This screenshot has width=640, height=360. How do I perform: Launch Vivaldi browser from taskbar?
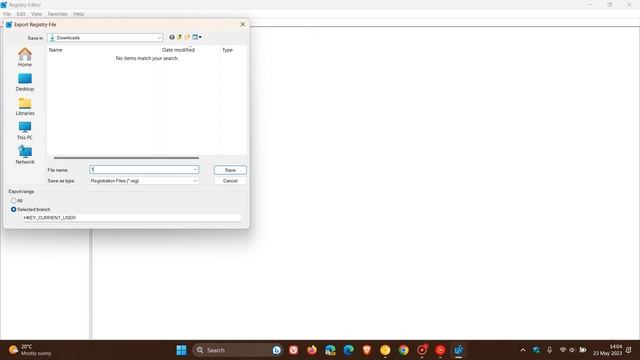[x=293, y=350]
